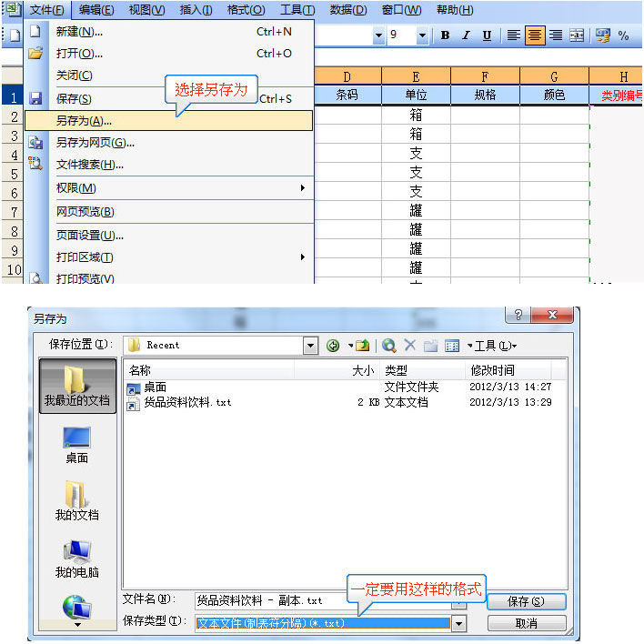Click the Search the Web icon in dialog
The height and width of the screenshot is (644, 644).
389,345
